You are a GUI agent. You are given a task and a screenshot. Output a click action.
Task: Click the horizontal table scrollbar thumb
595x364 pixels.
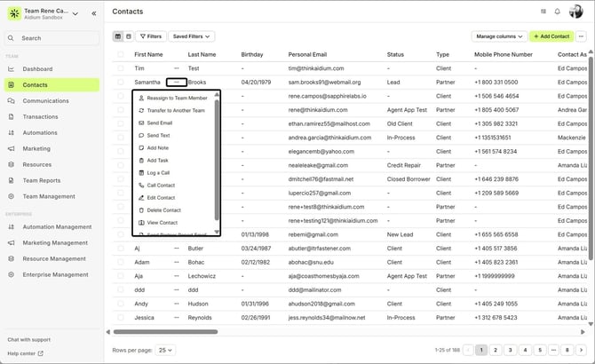(x=165, y=332)
